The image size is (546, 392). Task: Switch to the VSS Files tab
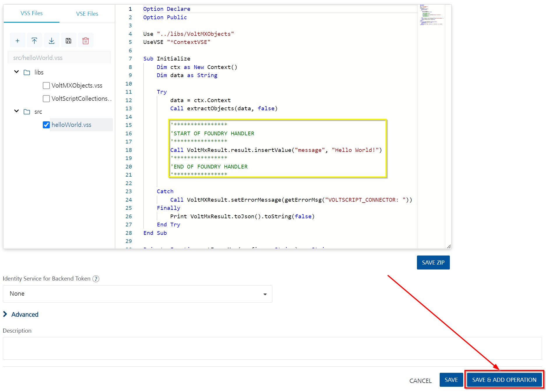click(x=31, y=13)
